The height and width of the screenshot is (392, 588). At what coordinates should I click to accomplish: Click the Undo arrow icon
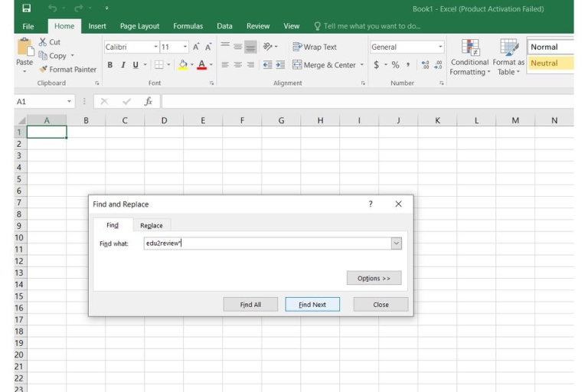tap(53, 8)
